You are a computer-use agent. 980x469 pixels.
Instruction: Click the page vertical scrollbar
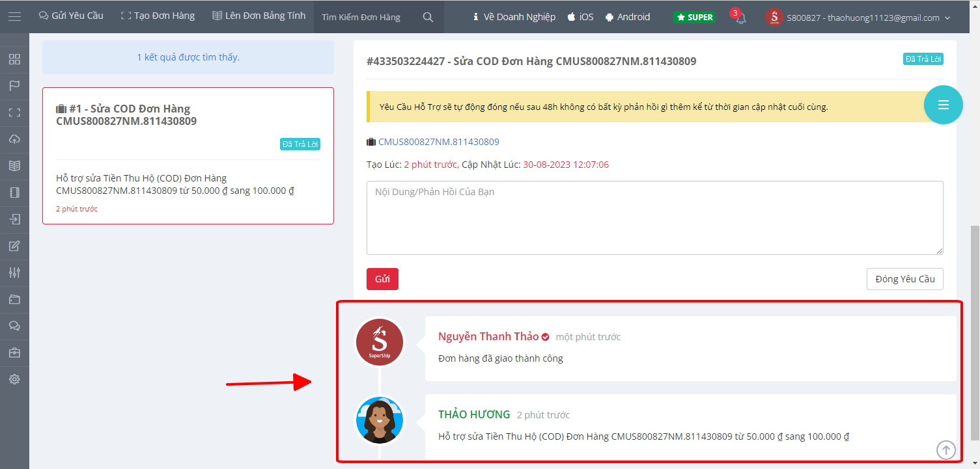tap(974, 332)
